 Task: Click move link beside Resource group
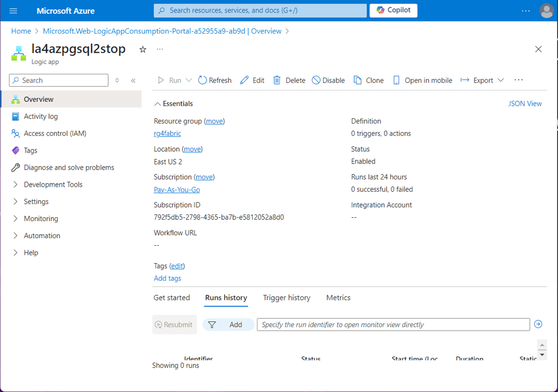[x=214, y=121]
